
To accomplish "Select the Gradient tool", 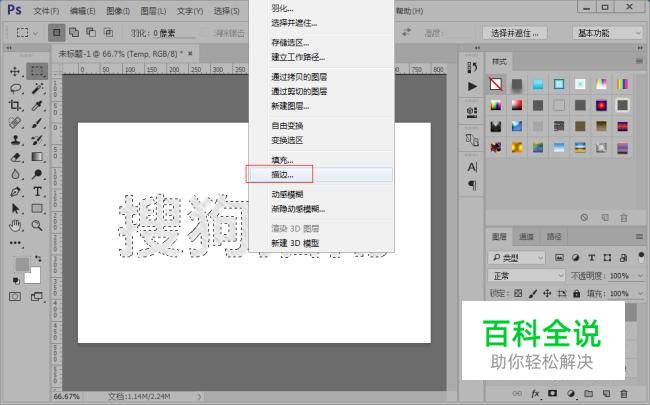I will (x=37, y=157).
